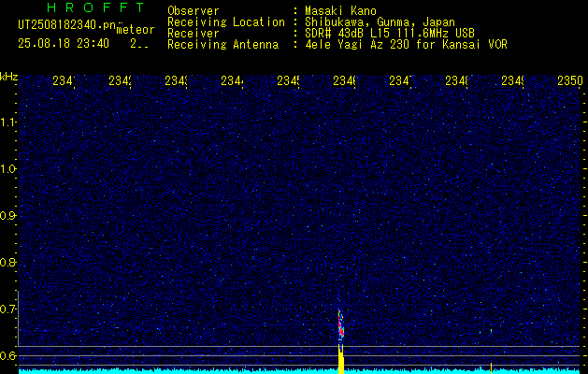Screen dimensions: 588x374
Task: Click the "2.." count text beside the date
Action: [x=139, y=44]
